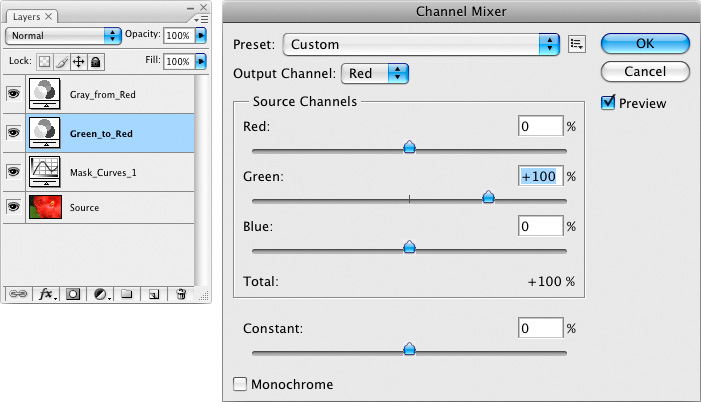Enable the Monochrome checkbox
The image size is (701, 402).
click(240, 384)
